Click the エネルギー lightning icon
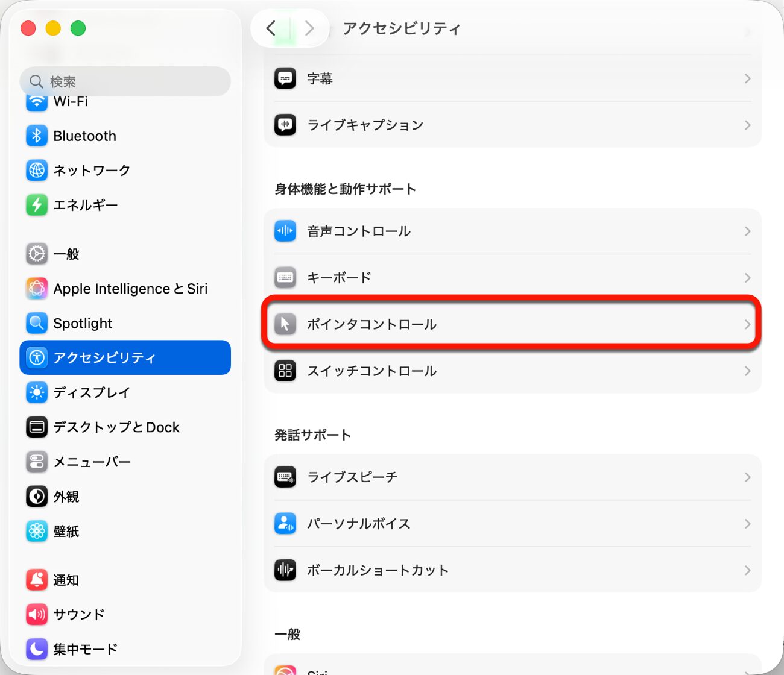The height and width of the screenshot is (675, 784). click(x=37, y=205)
